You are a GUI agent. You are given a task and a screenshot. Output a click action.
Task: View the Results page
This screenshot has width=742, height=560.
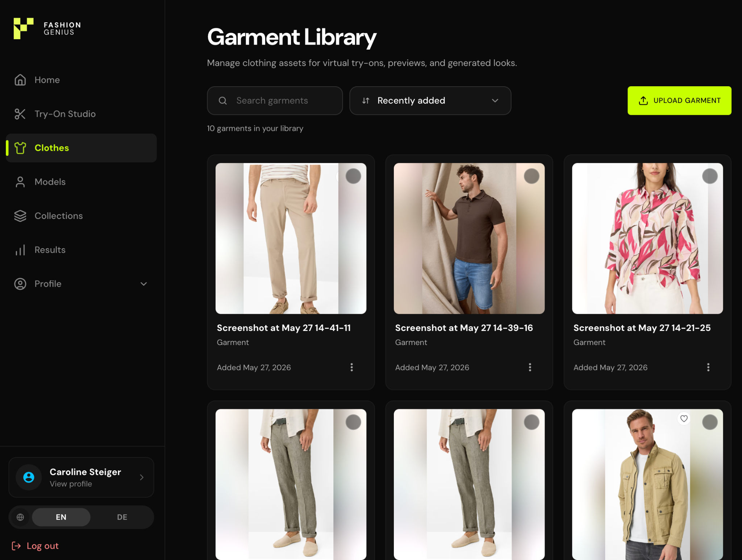coord(81,250)
